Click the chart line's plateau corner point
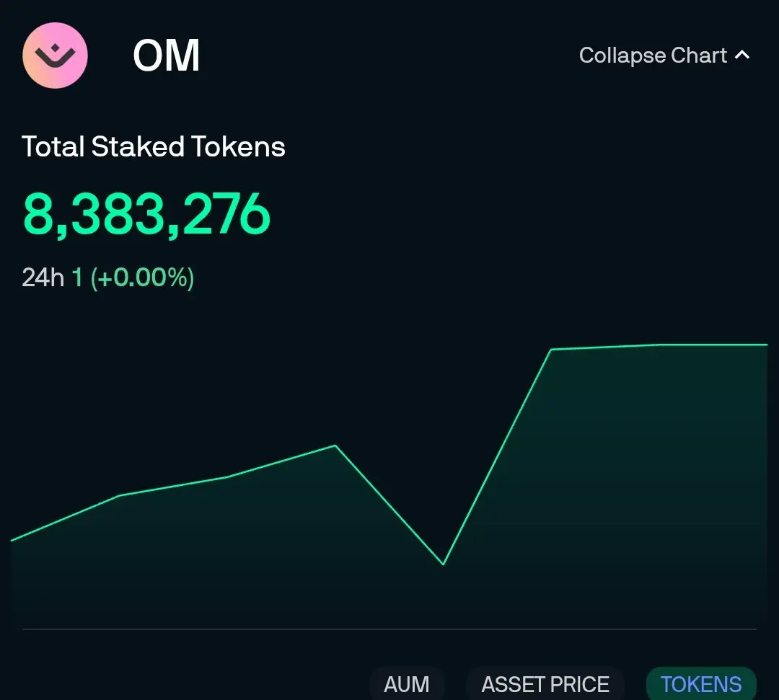 coord(552,350)
